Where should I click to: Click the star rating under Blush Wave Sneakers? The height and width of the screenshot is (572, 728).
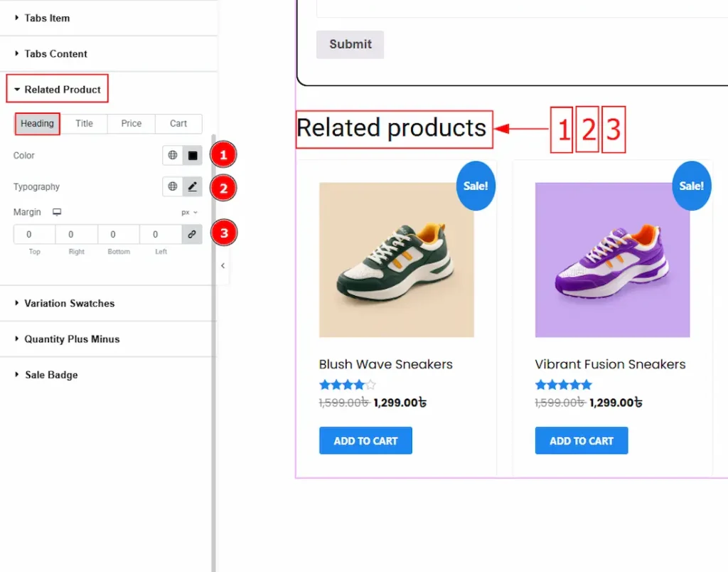click(348, 385)
